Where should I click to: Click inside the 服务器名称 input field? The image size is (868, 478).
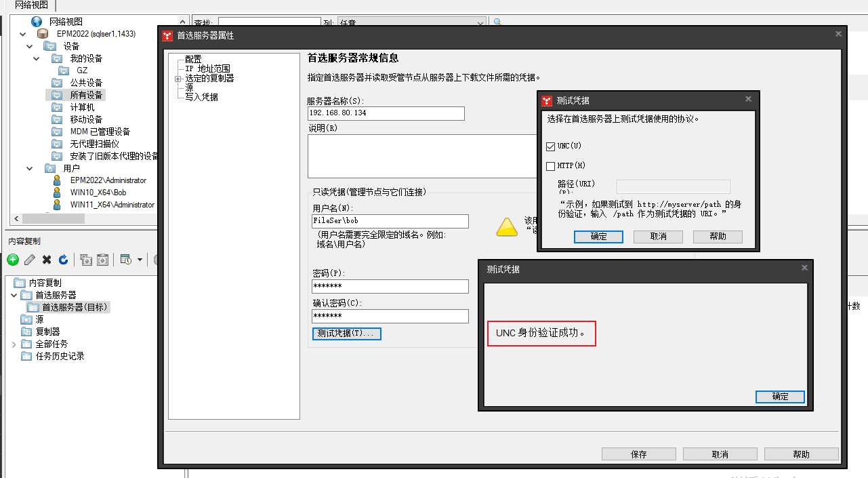click(385, 113)
